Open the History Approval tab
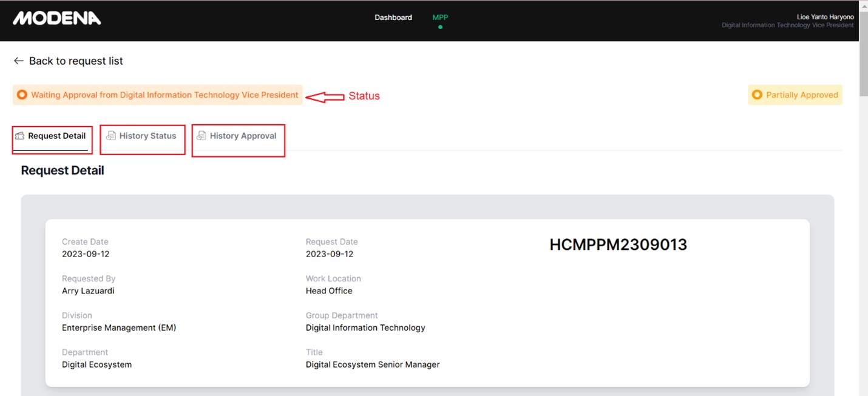The image size is (868, 396). (x=243, y=136)
